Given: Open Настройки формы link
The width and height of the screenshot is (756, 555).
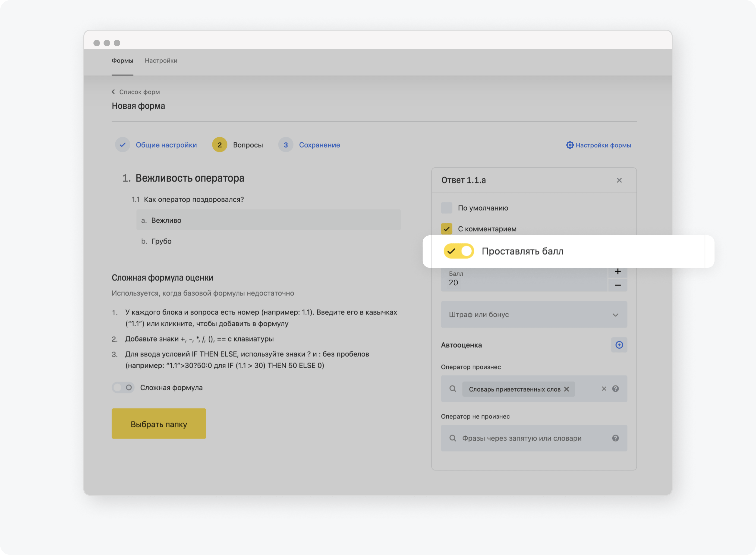Looking at the screenshot, I should coord(603,145).
